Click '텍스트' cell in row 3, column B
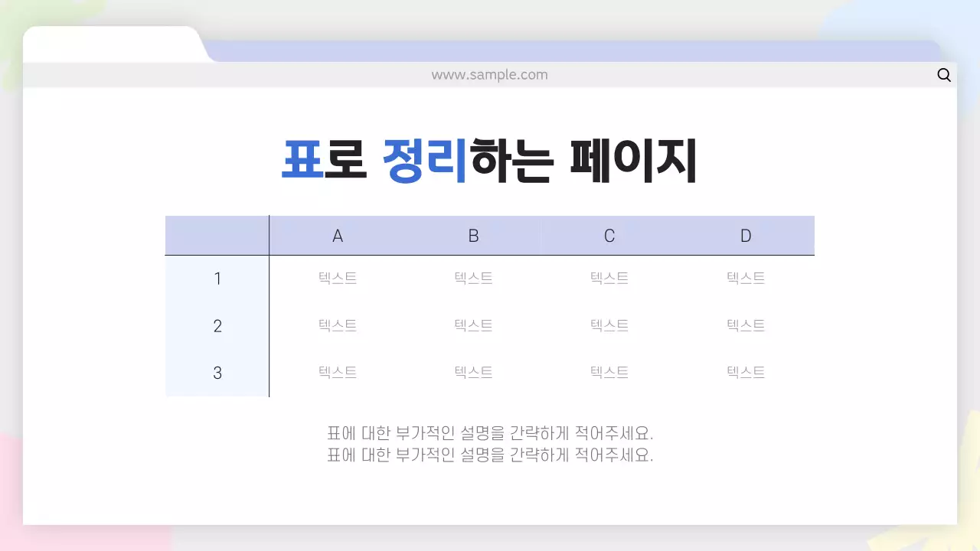Viewport: 980px width, 551px height. click(x=473, y=373)
